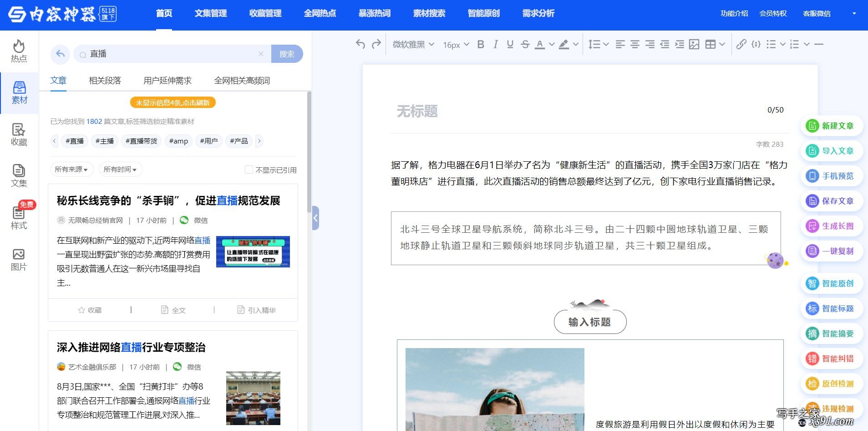Screen dimensions: 868x431
Task: Refresh via 未显示信息4条 banner
Action: coord(173,103)
